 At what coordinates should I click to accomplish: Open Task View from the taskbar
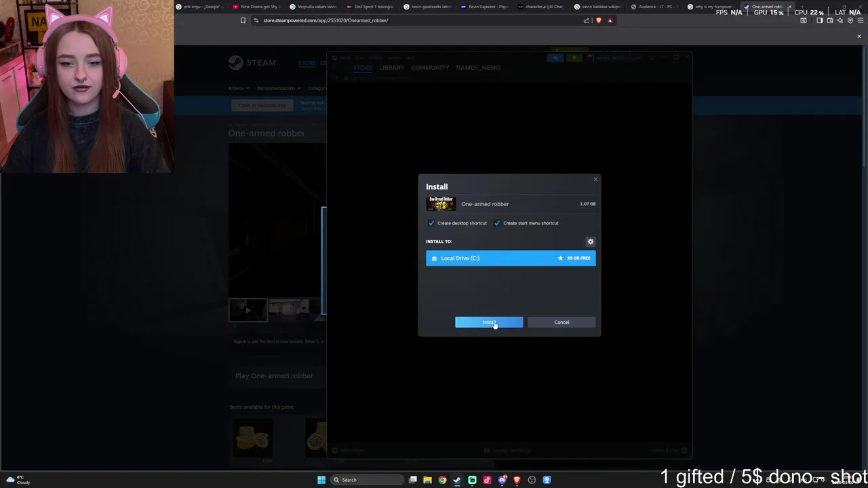coord(413,480)
